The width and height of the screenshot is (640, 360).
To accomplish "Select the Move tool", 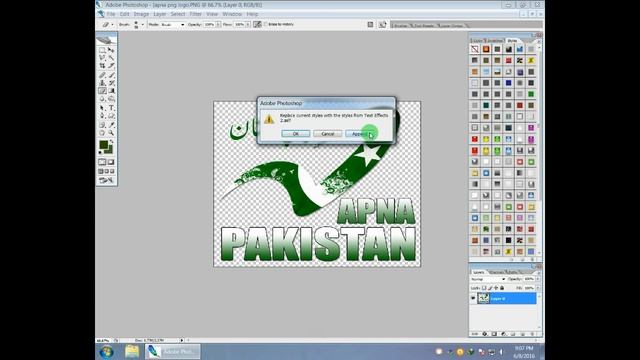I will [x=111, y=50].
